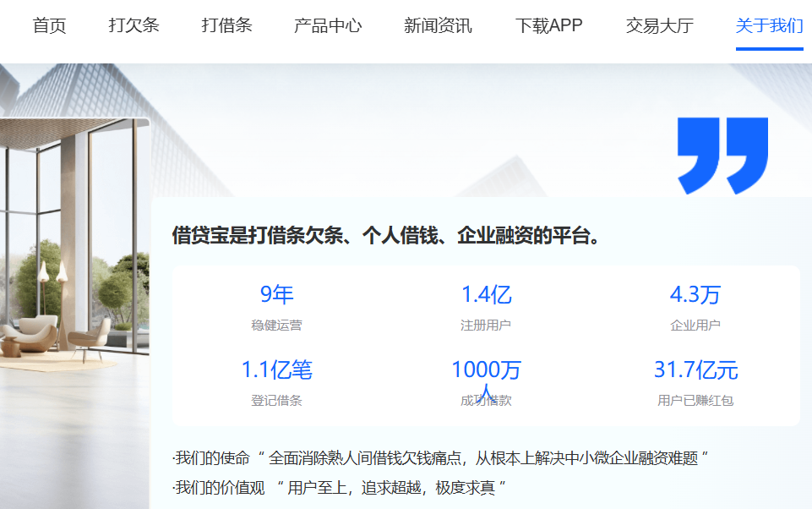Screen dimensions: 812x509
Task: Click the 我们的价值观 values statement line
Action: (x=339, y=488)
